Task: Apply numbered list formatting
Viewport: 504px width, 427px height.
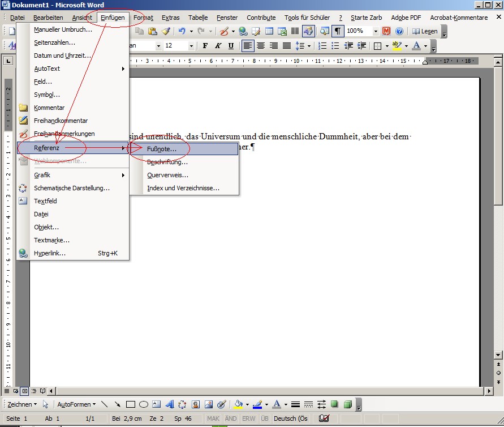Action: tap(322, 46)
